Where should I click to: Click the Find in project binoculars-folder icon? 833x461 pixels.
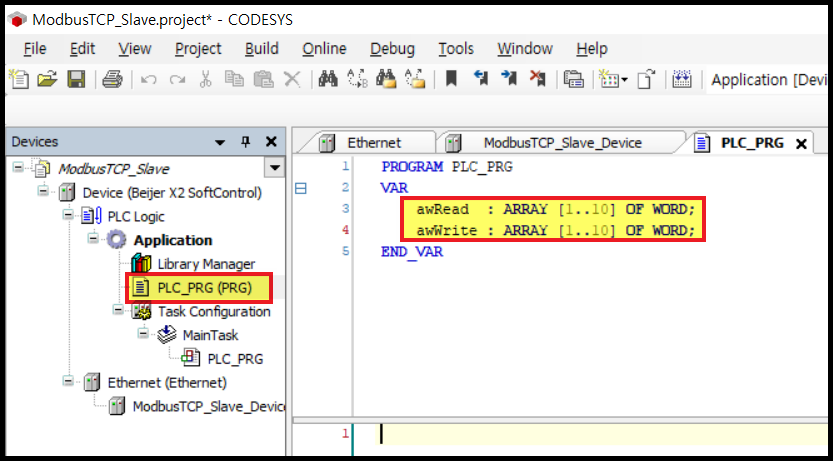point(386,80)
